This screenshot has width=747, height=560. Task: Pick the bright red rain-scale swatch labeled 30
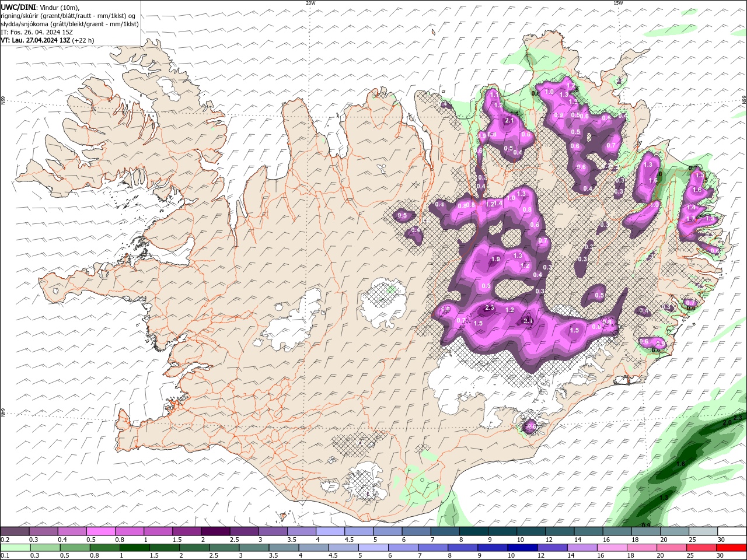pyautogui.click(x=731, y=548)
